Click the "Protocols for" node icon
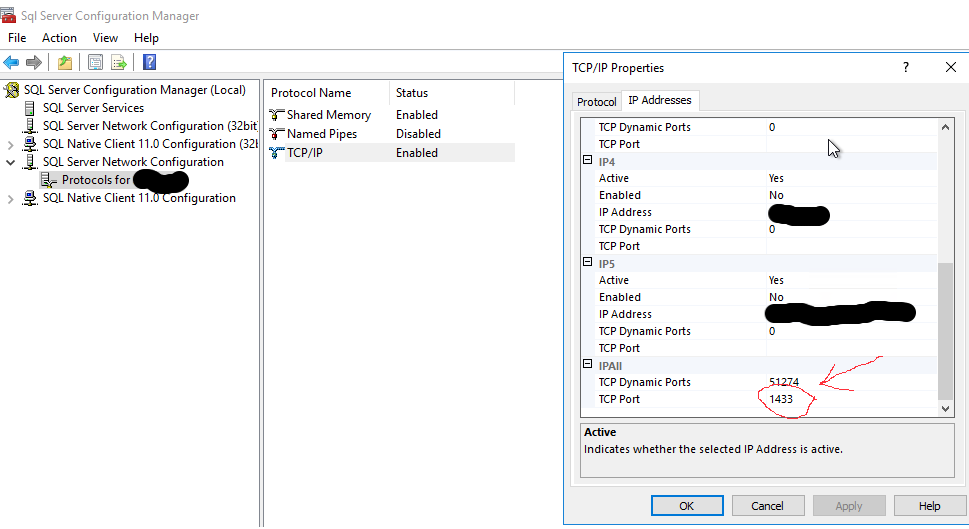Viewport: 969px width, 529px height. [48, 180]
